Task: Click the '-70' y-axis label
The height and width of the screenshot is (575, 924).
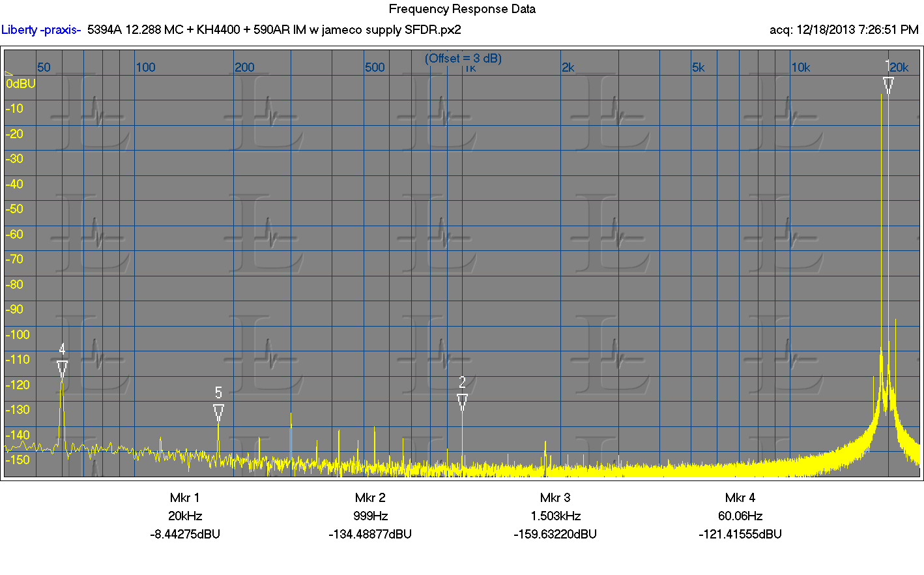Action: 14,259
